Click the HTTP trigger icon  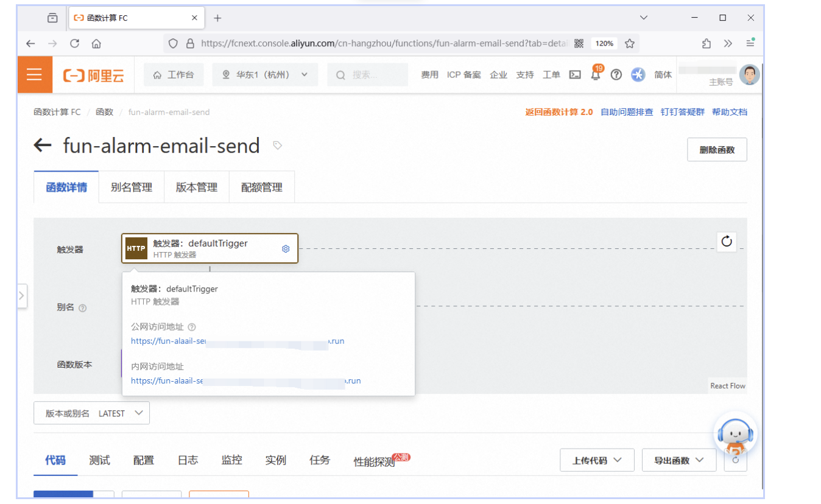click(136, 248)
